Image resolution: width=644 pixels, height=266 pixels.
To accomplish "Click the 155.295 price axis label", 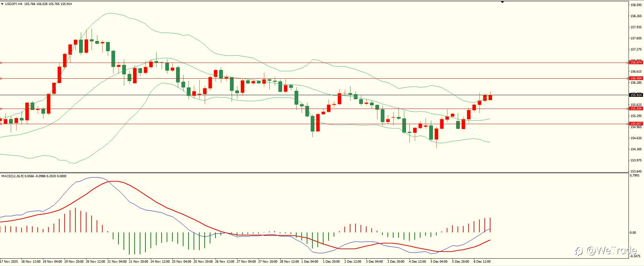I will 636,116.
